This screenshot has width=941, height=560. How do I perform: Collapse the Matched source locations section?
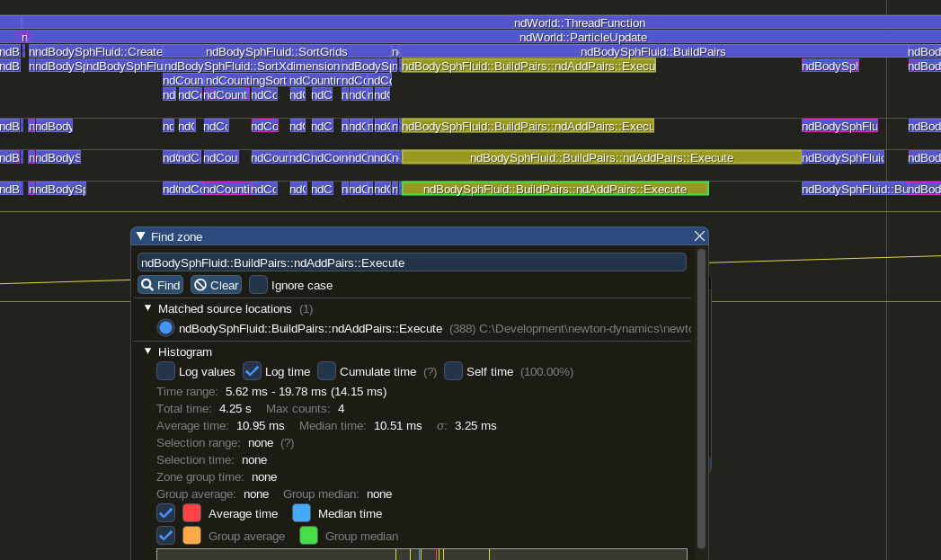pos(148,308)
